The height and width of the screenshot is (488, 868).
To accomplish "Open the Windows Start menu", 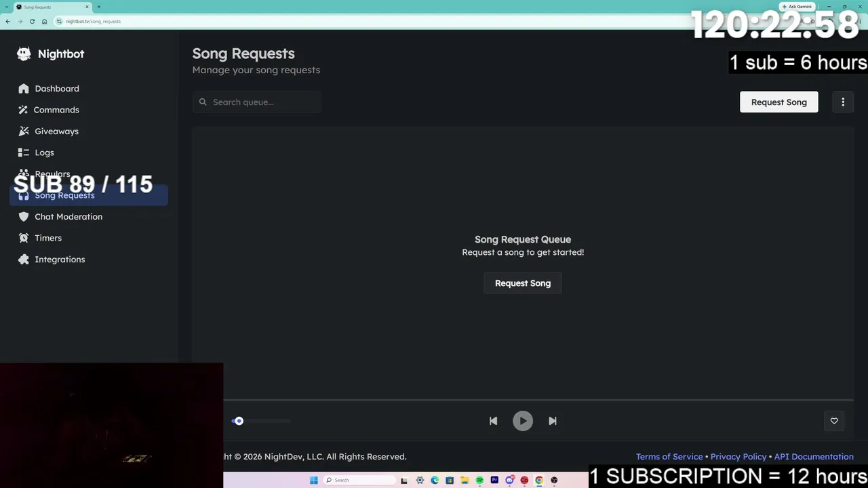I will (313, 480).
